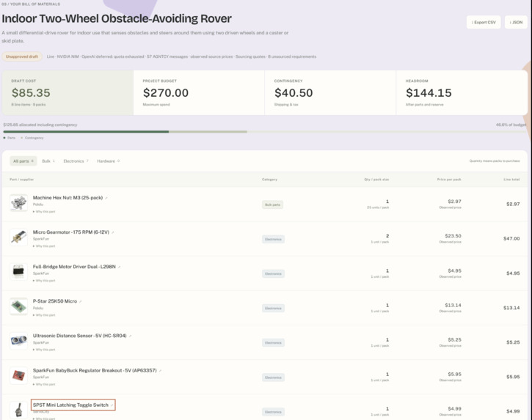Click the Unapproved draft status badge
Screen dimensions: 532x420
[x=22, y=56]
